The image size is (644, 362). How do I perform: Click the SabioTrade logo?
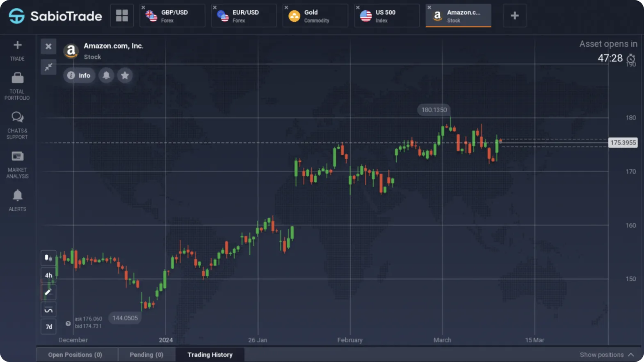[55, 16]
